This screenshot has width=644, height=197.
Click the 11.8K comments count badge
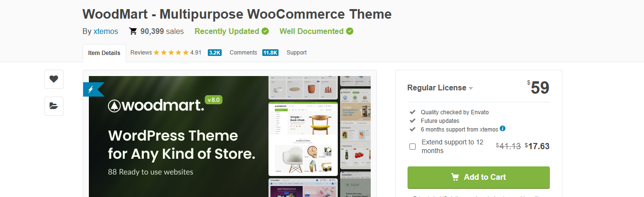(x=270, y=53)
